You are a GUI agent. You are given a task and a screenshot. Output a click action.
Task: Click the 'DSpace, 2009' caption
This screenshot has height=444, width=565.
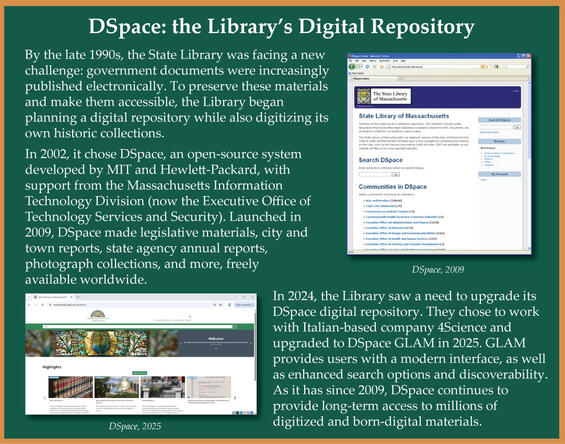[x=438, y=270]
